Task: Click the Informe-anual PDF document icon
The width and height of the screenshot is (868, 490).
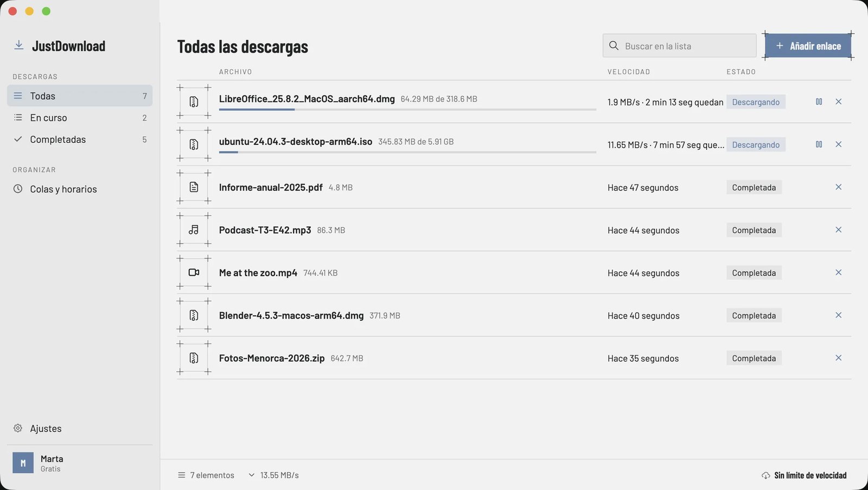Action: coord(194,187)
